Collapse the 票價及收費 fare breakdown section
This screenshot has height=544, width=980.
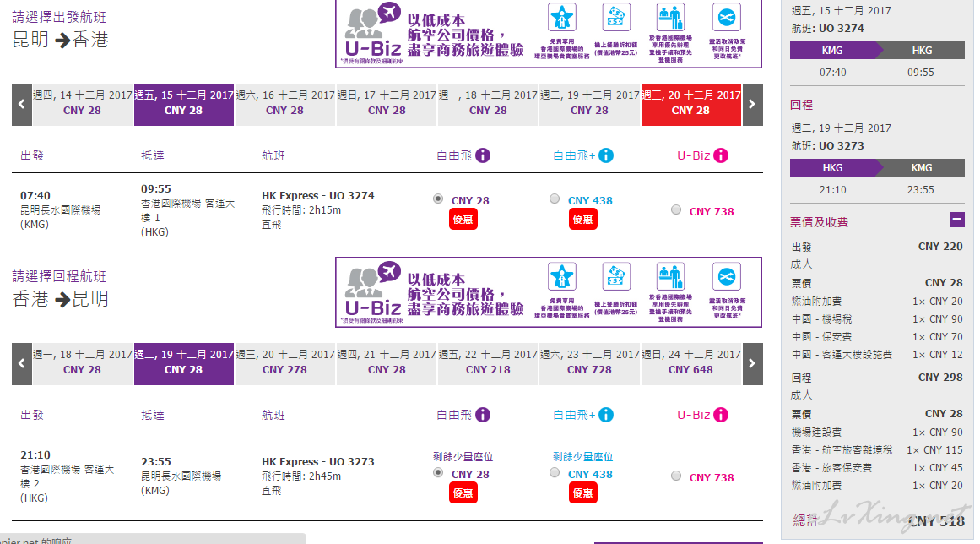point(957,220)
